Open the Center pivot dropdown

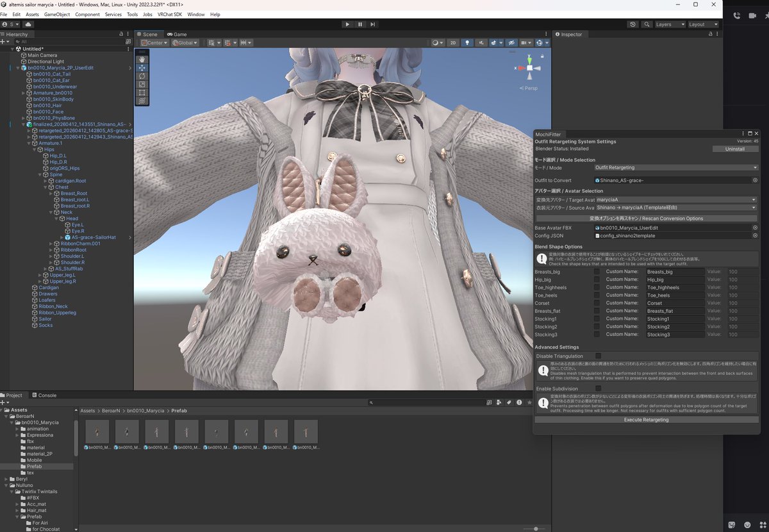[154, 43]
